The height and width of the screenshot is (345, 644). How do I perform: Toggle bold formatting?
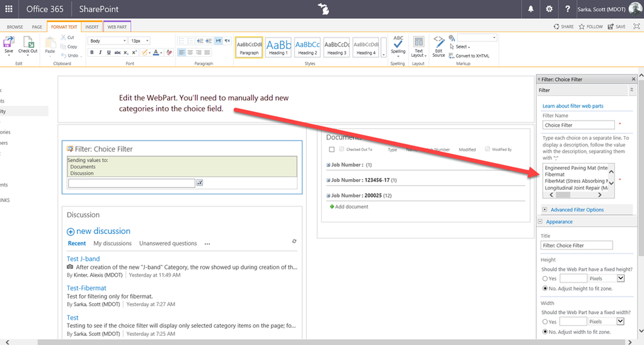click(92, 53)
